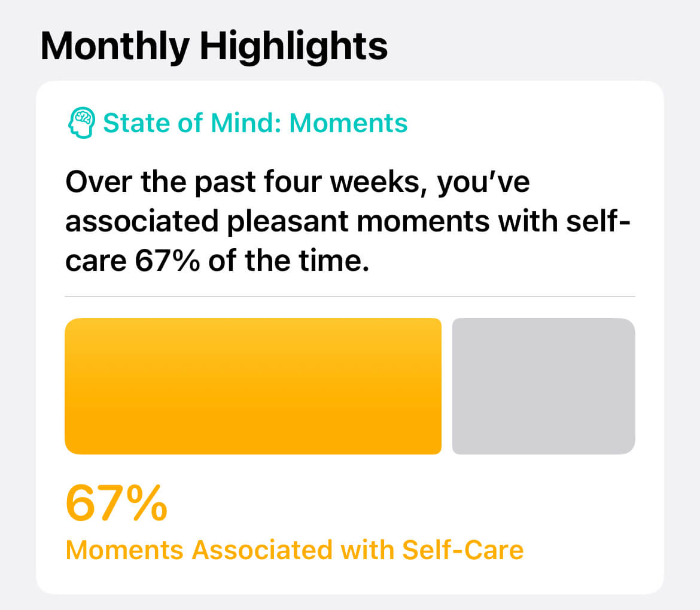Click the line "associated pleasant moments with self-"

tap(348, 222)
